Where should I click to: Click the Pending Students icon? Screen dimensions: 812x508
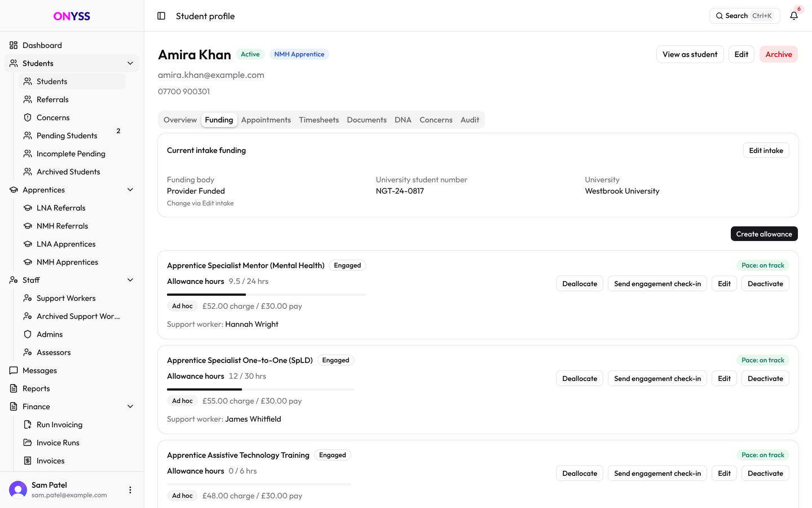pos(28,135)
